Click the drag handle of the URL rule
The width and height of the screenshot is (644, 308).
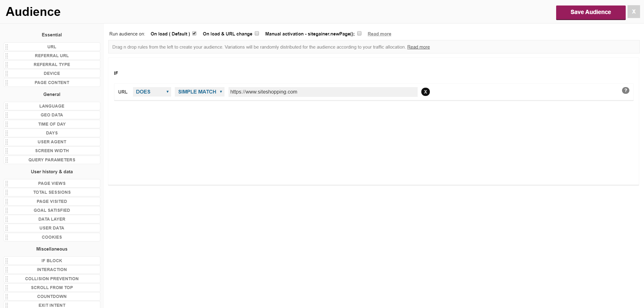(7, 47)
